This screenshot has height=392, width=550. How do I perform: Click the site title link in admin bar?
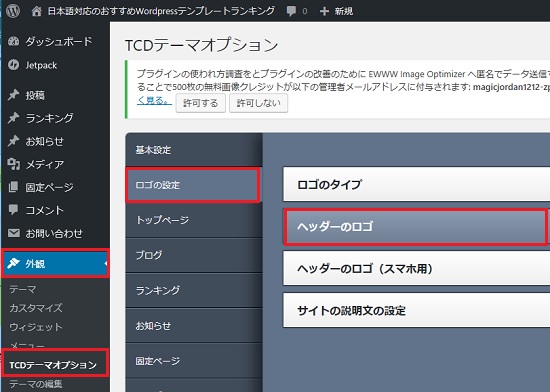(x=161, y=11)
